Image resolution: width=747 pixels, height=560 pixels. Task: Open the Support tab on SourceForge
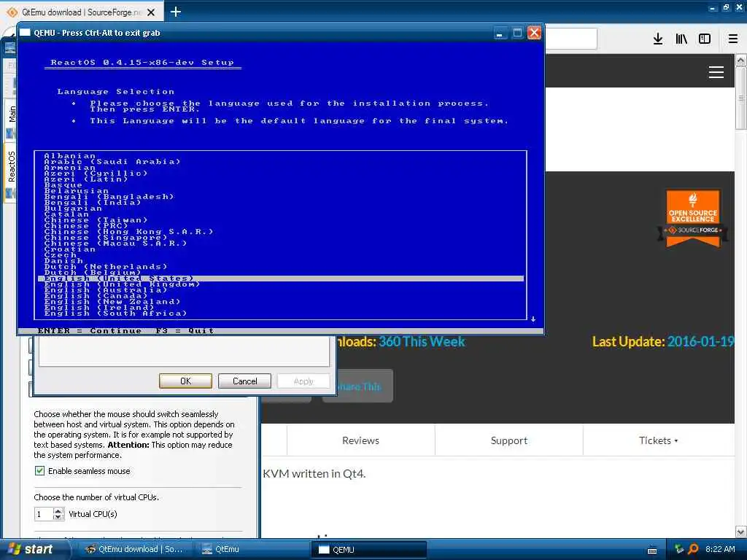(x=508, y=440)
